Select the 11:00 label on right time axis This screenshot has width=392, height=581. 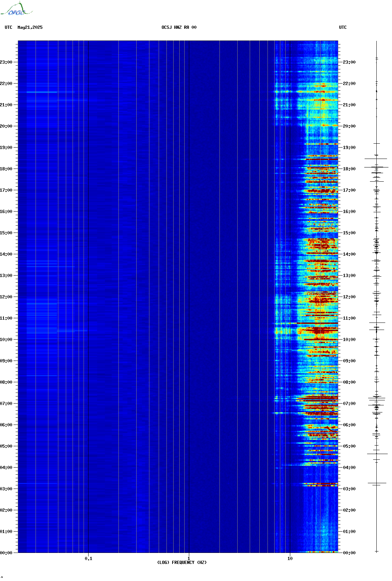click(349, 318)
